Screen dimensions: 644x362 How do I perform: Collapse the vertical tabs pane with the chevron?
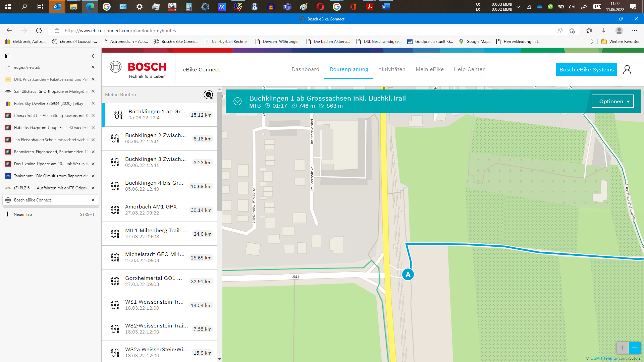[x=93, y=56]
